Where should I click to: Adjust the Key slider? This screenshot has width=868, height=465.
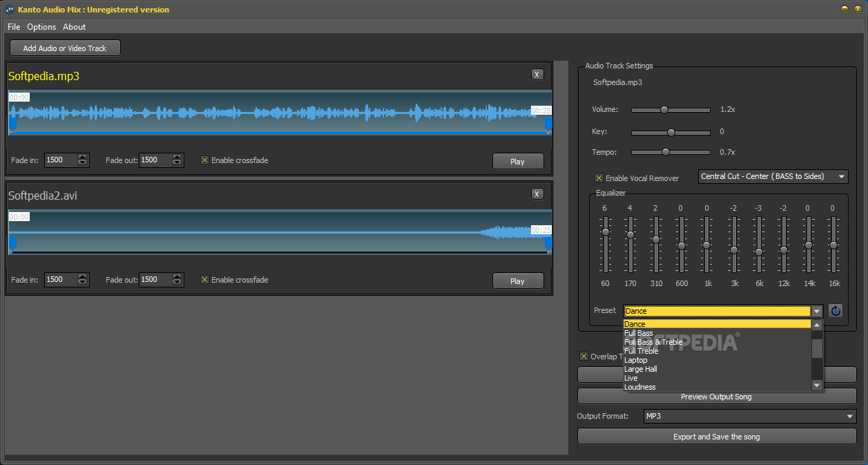pos(671,131)
